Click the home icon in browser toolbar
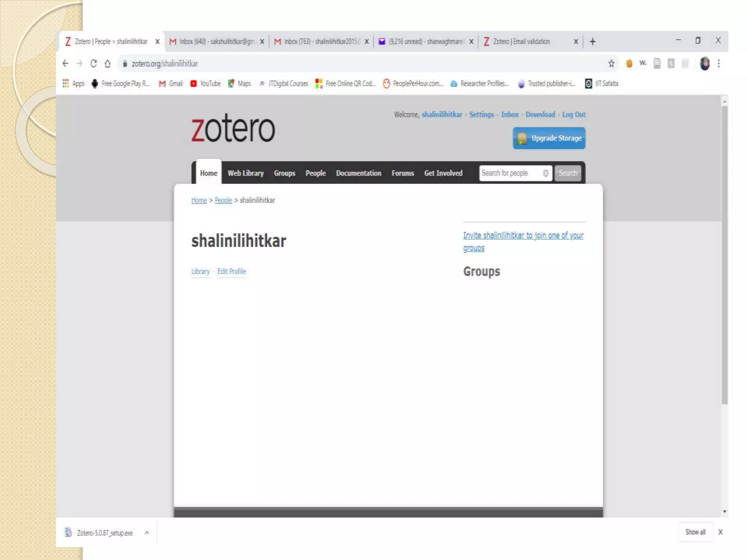 108,63
